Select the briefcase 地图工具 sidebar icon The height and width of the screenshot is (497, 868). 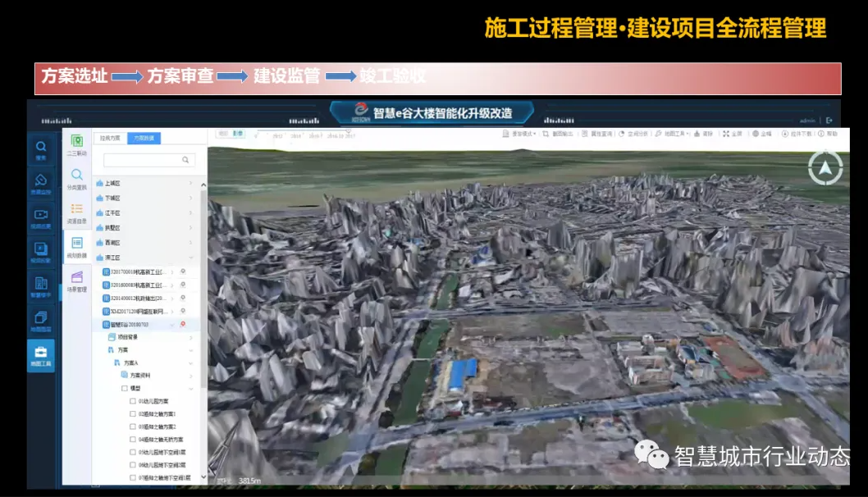point(41,355)
